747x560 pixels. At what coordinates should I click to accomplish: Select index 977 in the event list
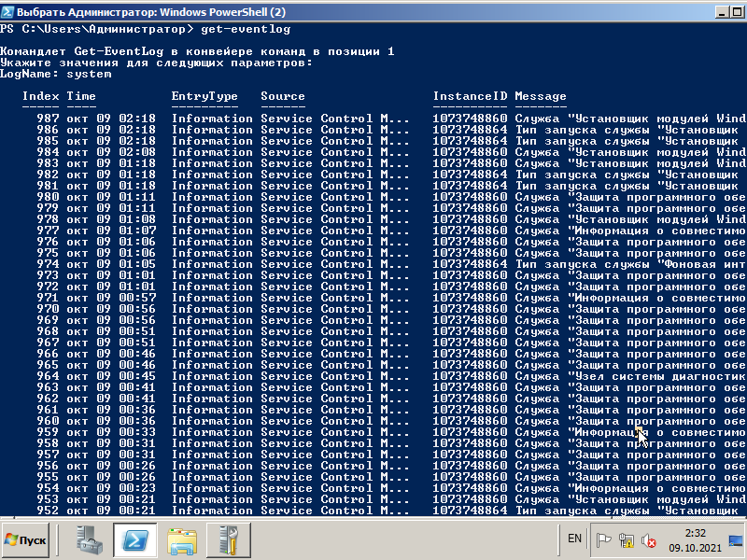pyautogui.click(x=48, y=231)
